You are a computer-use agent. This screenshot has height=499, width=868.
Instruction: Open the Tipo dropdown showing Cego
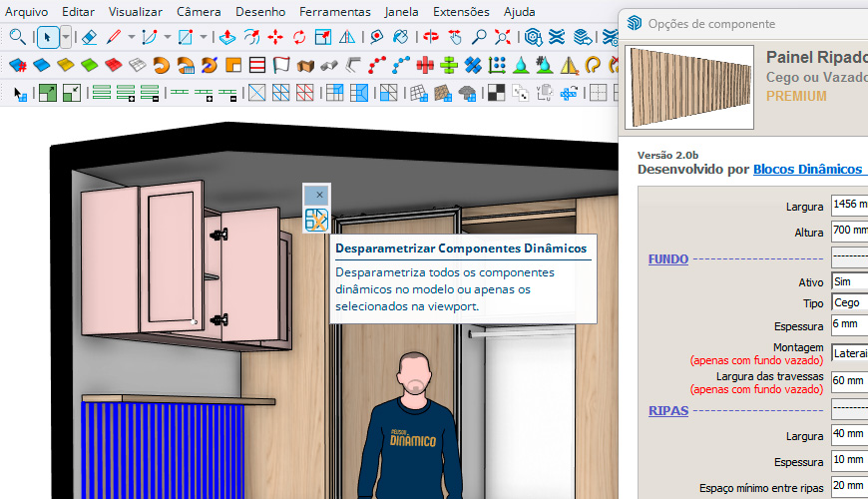[x=848, y=302]
